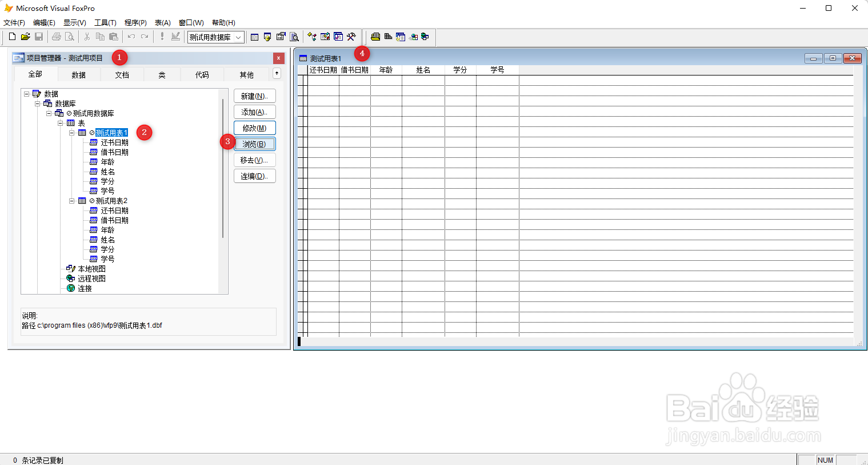Click the Run (exclamation mark) toolbar icon
868x465 pixels.
click(x=162, y=37)
